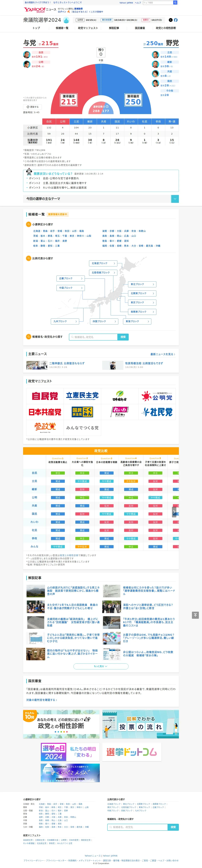202x868 pixels.
Task: Open the 北海道ブロック map button
Action: 103,263
